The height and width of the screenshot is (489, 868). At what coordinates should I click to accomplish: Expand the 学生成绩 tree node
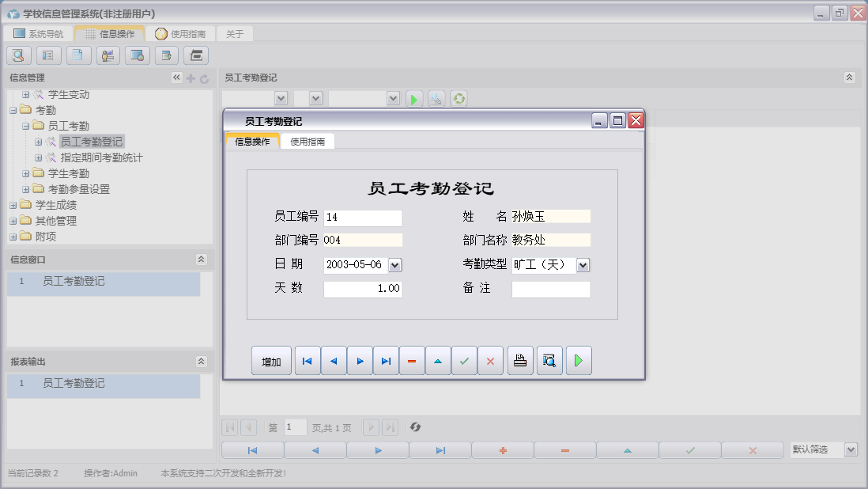pos(13,205)
